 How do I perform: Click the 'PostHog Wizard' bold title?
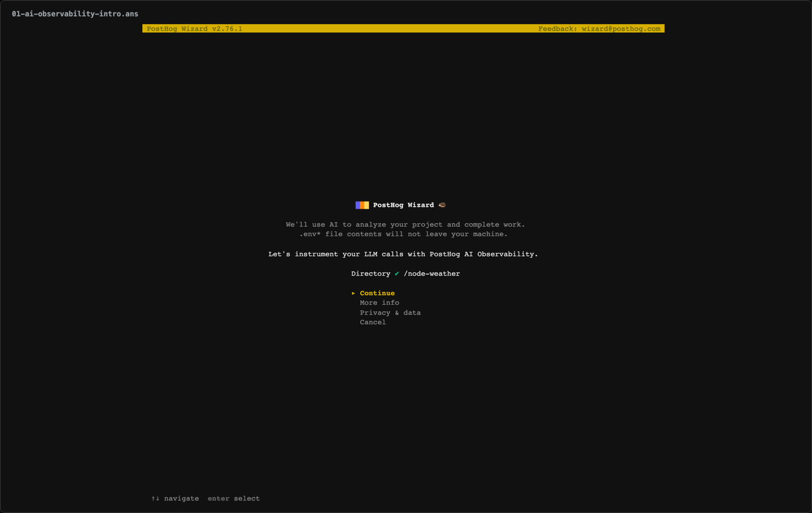pos(403,205)
